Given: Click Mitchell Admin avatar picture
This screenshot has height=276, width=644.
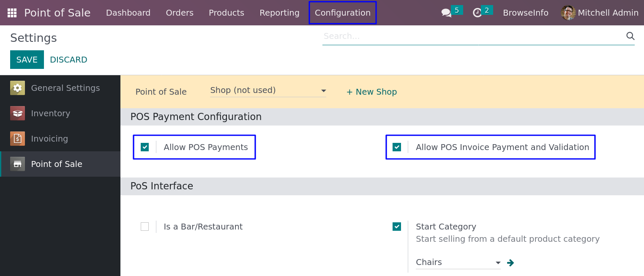Looking at the screenshot, I should pyautogui.click(x=568, y=13).
